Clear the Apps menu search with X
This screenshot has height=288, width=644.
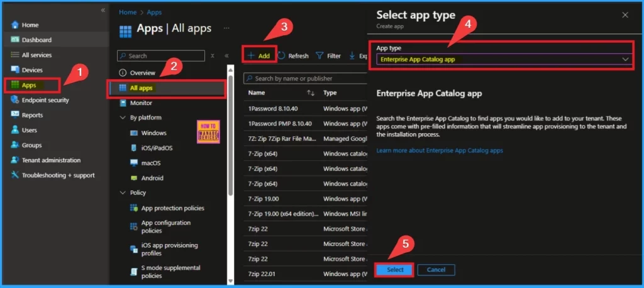[213, 56]
